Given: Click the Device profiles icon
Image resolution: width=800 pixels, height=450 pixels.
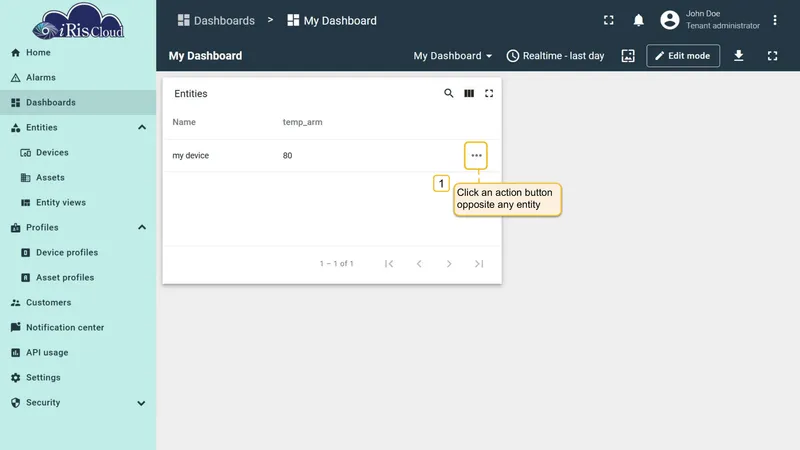Looking at the screenshot, I should point(26,253).
